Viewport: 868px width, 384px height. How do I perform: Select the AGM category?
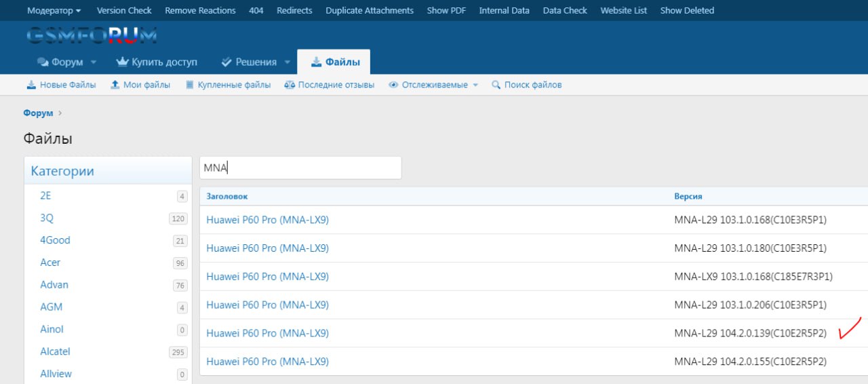click(x=51, y=307)
